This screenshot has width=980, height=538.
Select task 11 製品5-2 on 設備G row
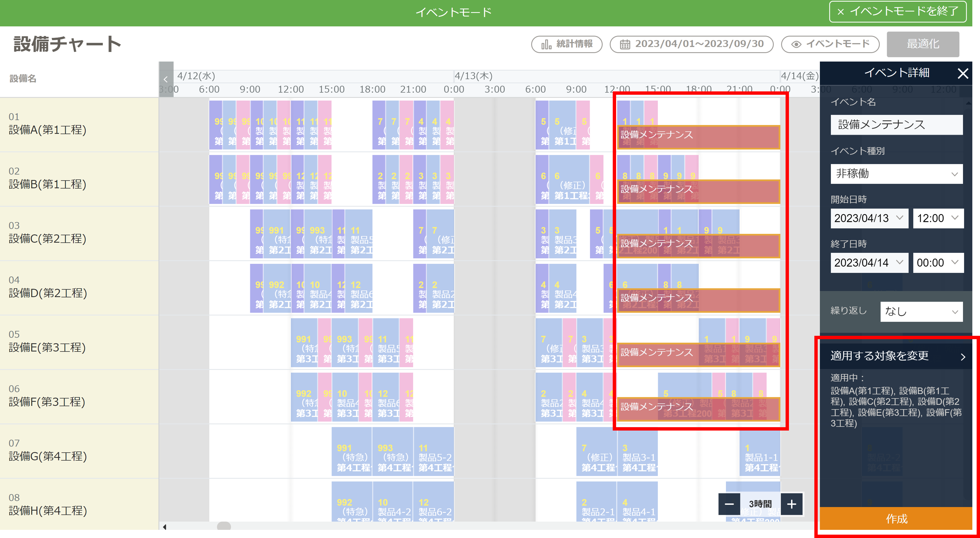434,452
